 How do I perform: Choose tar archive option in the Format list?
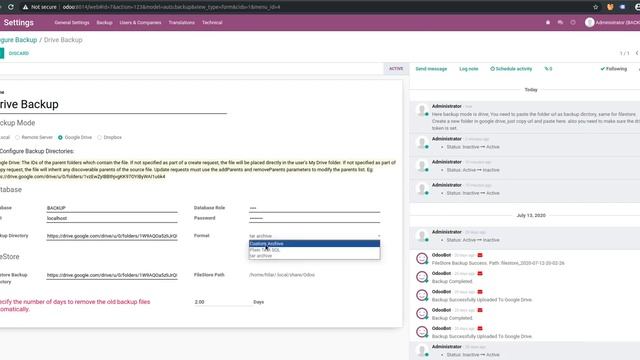pos(314,256)
